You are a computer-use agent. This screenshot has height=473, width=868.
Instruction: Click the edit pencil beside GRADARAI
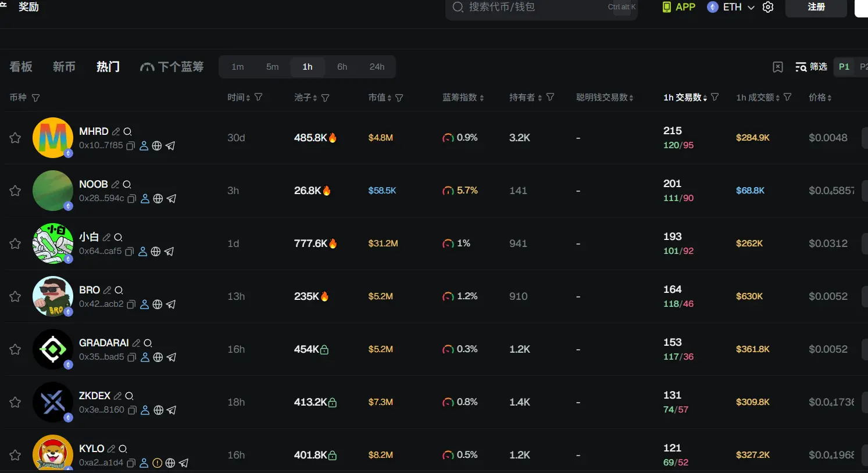coord(136,343)
